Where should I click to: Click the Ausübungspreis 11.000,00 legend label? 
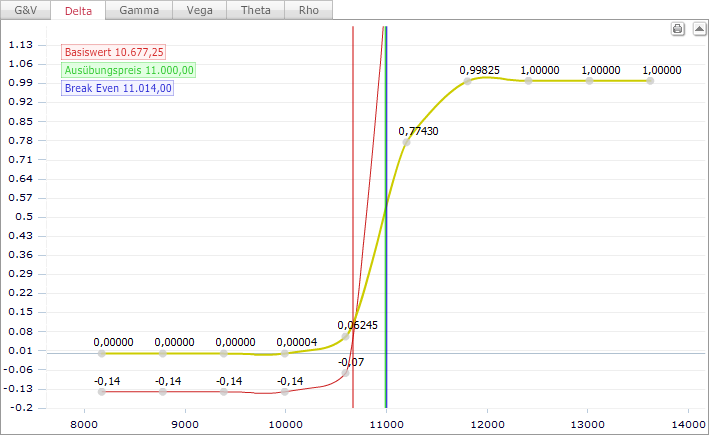coord(129,70)
